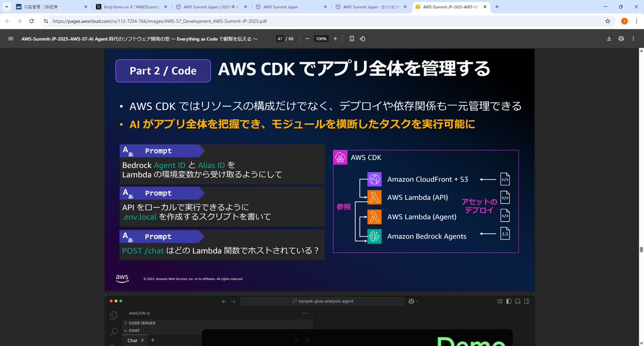644x346 pixels.
Task: Zoom out the PDF with minus button
Action: [307, 39]
